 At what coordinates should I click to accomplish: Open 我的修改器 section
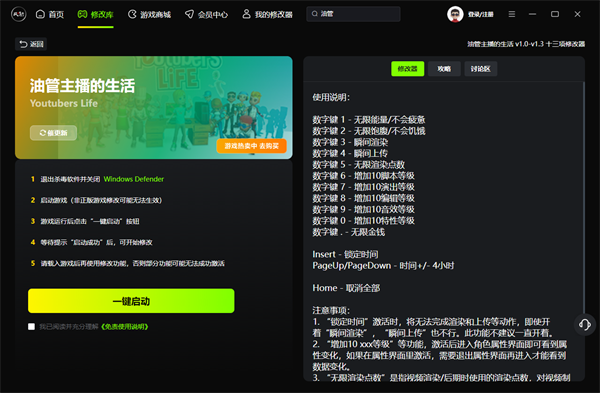(267, 15)
